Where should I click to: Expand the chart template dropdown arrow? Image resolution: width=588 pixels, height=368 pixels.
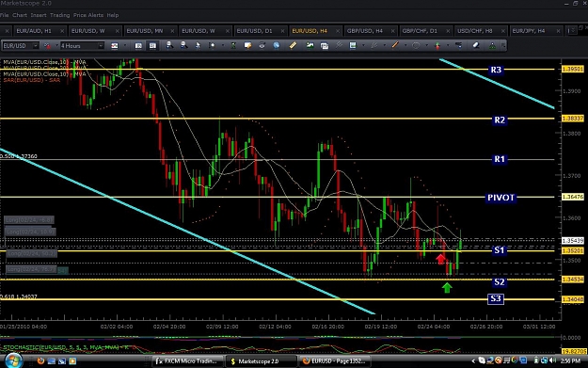[x=363, y=46]
